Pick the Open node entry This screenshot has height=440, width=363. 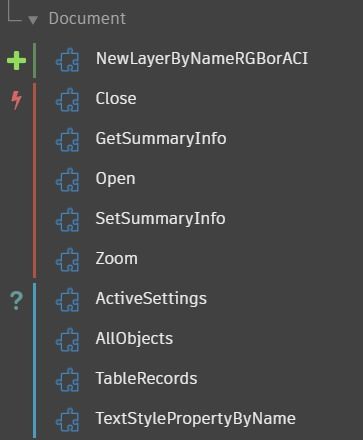coord(115,179)
